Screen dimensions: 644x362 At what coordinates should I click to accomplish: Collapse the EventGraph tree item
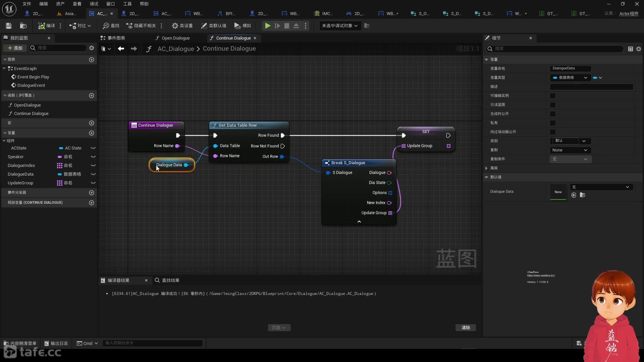click(4, 68)
